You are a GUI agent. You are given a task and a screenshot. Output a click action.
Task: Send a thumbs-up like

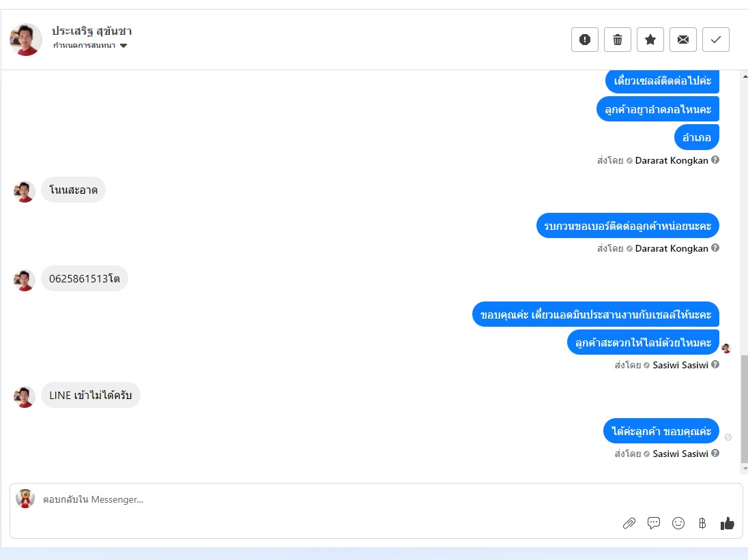(727, 523)
